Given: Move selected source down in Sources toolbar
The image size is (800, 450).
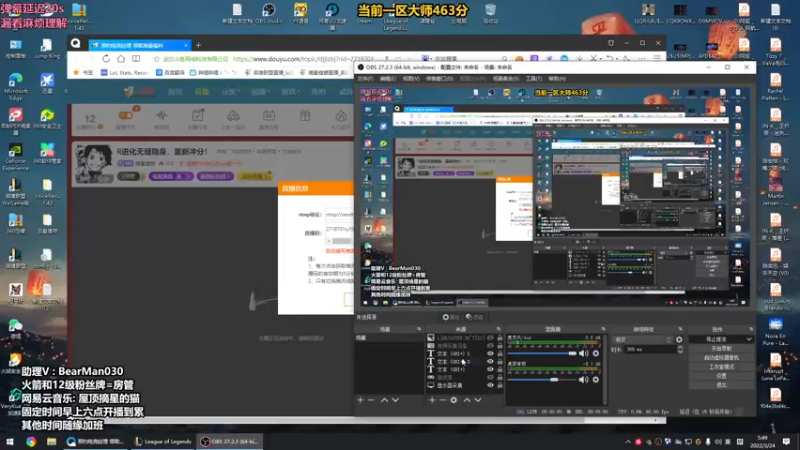Looking at the screenshot, I should [478, 400].
